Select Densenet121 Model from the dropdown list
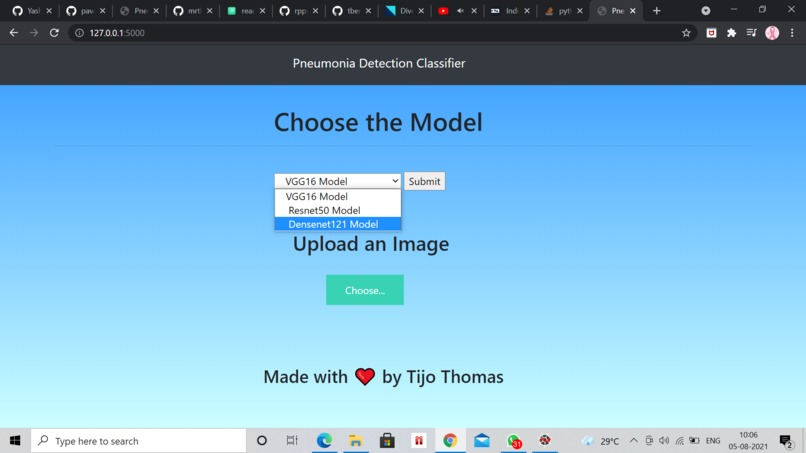This screenshot has width=806, height=453. pos(338,224)
